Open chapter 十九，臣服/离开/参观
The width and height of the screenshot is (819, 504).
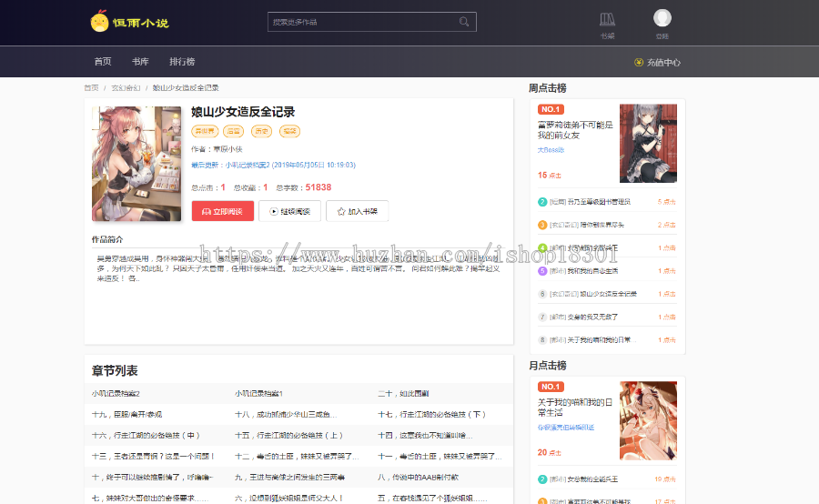tap(126, 414)
